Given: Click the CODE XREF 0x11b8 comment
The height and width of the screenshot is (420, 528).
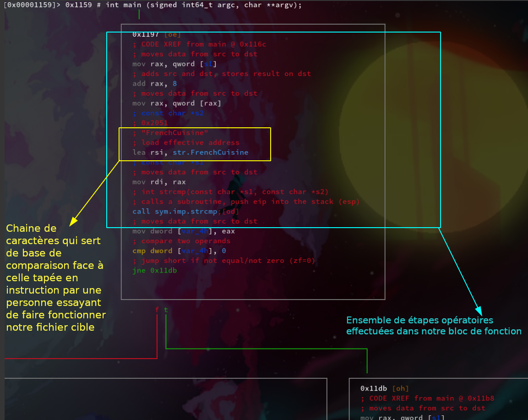Looking at the screenshot, I should pos(427,398).
